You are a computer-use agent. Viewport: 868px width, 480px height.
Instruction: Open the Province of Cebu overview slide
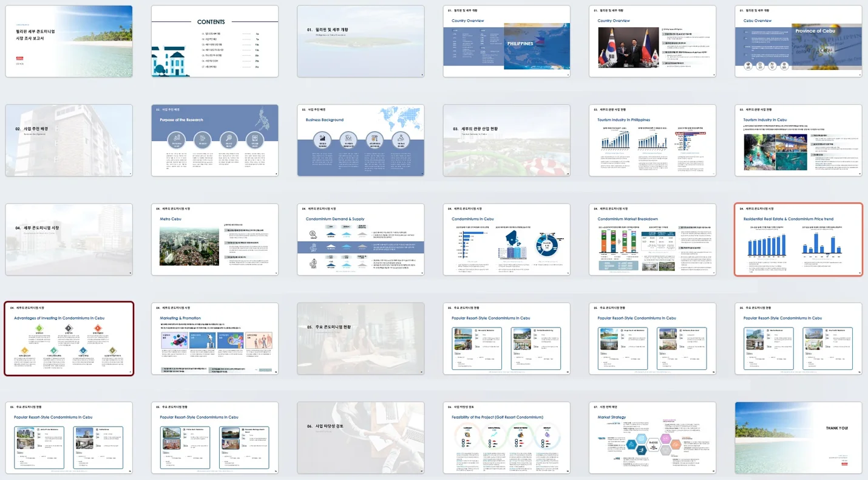(798, 41)
